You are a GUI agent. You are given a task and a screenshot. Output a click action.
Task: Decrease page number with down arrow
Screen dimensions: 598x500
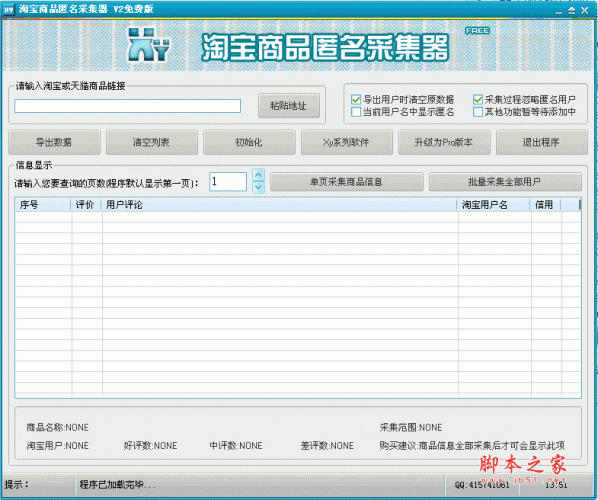coord(259,187)
